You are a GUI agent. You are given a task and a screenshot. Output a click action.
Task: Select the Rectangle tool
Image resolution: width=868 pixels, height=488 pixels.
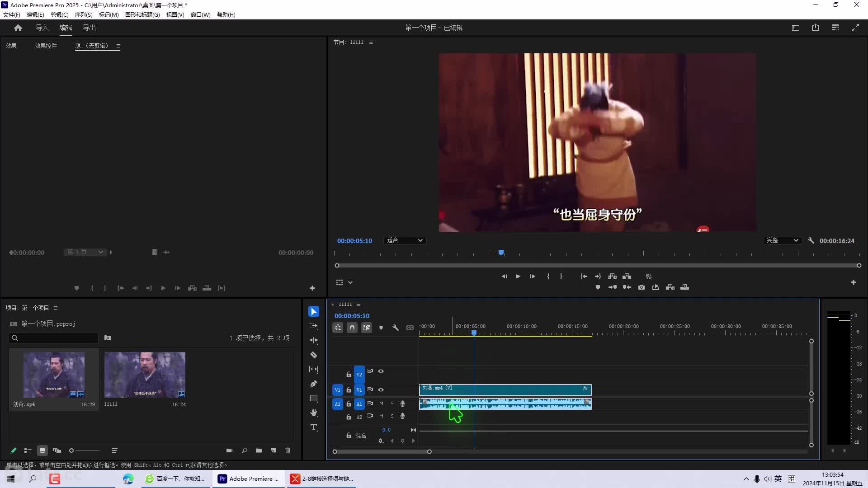pos(313,398)
